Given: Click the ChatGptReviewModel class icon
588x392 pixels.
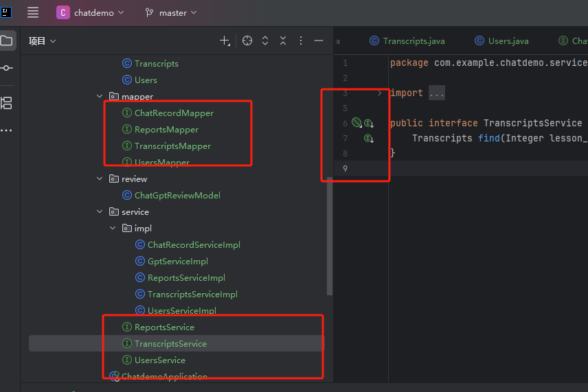Looking at the screenshot, I should coord(127,195).
